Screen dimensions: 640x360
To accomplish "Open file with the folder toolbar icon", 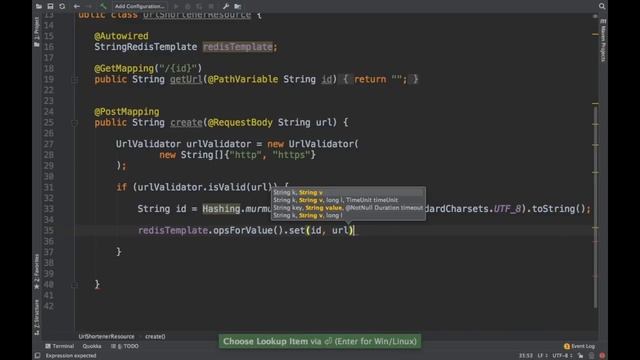I will (x=39, y=6).
